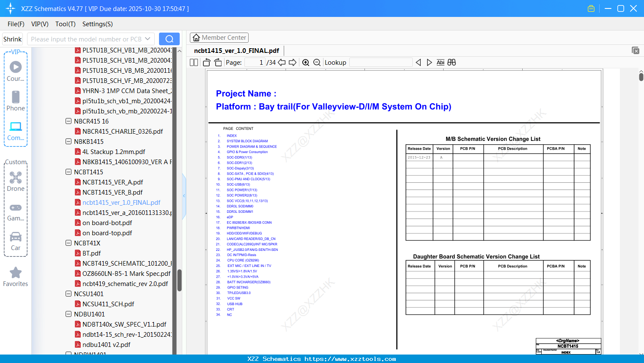Collapse the NCBT41X folder
The width and height of the screenshot is (644, 363).
[x=69, y=243]
